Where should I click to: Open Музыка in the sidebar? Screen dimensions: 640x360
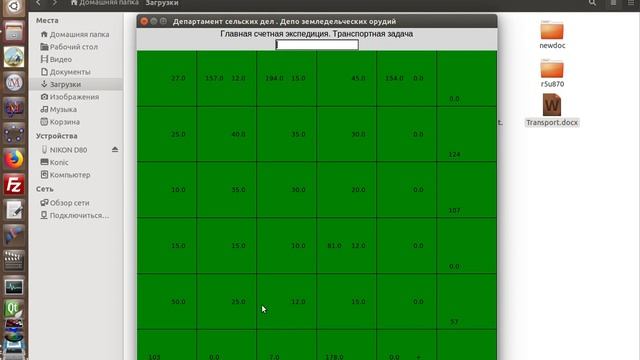click(x=76, y=109)
